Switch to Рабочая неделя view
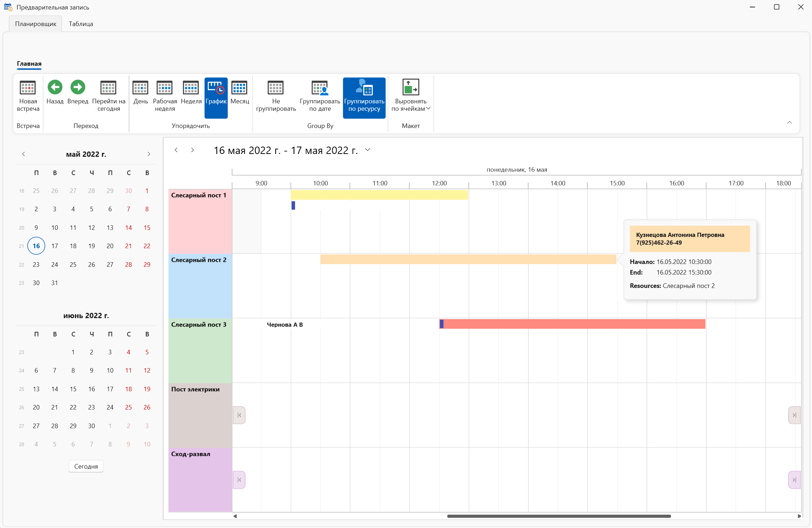The image size is (812, 528). (165, 97)
